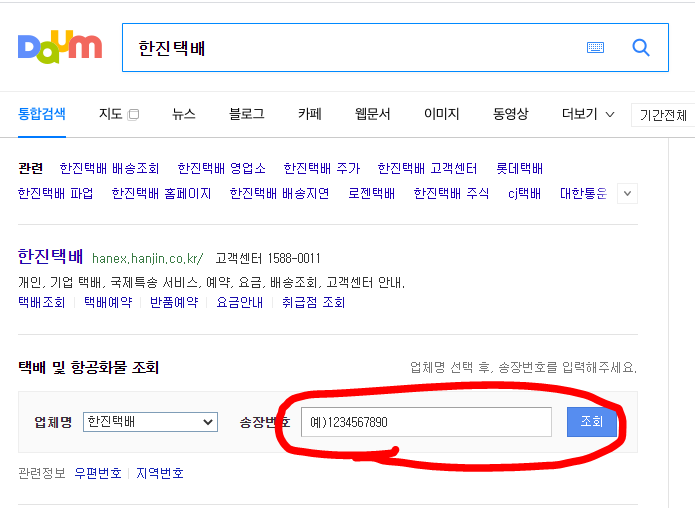Open the 한진택배 site title link
This screenshot has height=508, width=695.
pos(51,256)
